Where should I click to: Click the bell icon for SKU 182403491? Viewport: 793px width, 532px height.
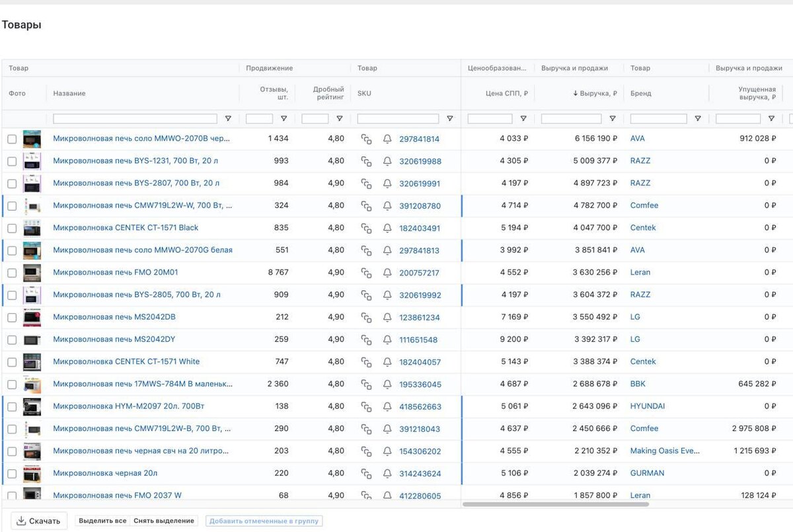[x=387, y=228]
